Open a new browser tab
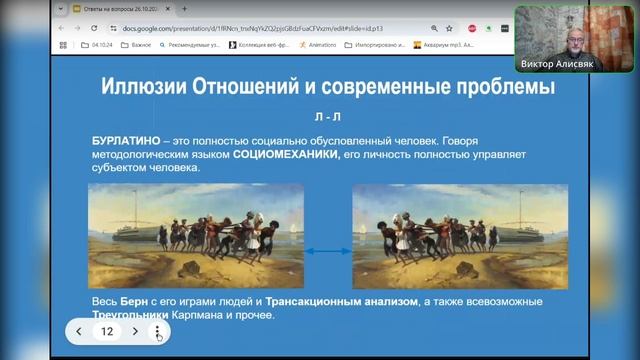This screenshot has width=640, height=360. point(184,9)
